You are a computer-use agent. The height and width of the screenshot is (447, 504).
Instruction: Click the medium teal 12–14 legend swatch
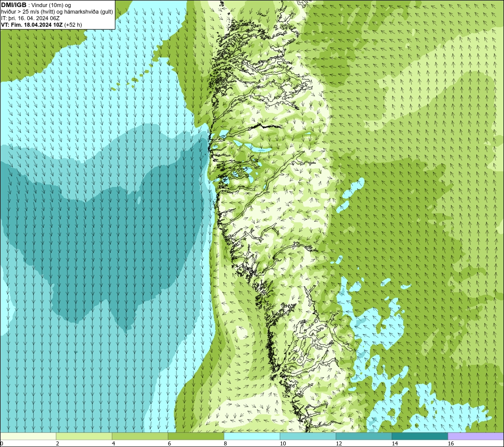tap(364, 436)
